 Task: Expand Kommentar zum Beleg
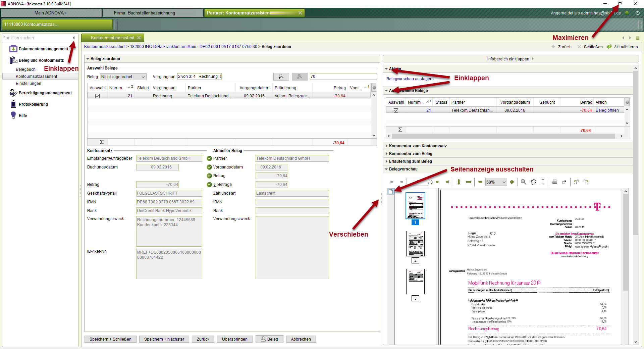[x=386, y=154]
